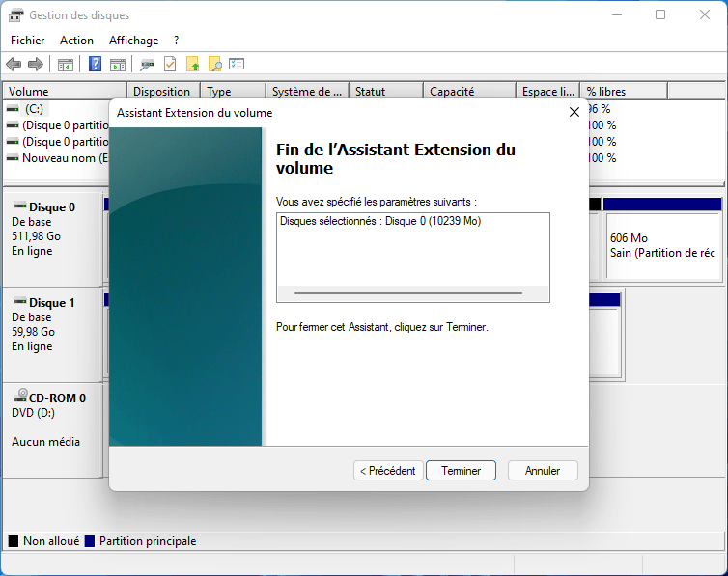The image size is (728, 576).
Task: Click the checkmark document toolbar icon
Action: point(170,65)
